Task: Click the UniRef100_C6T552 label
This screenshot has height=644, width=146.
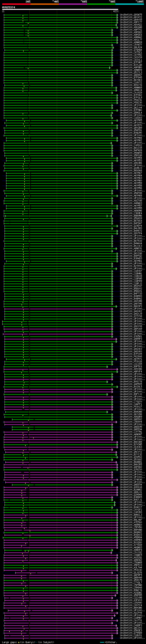Action: pos(131,55)
